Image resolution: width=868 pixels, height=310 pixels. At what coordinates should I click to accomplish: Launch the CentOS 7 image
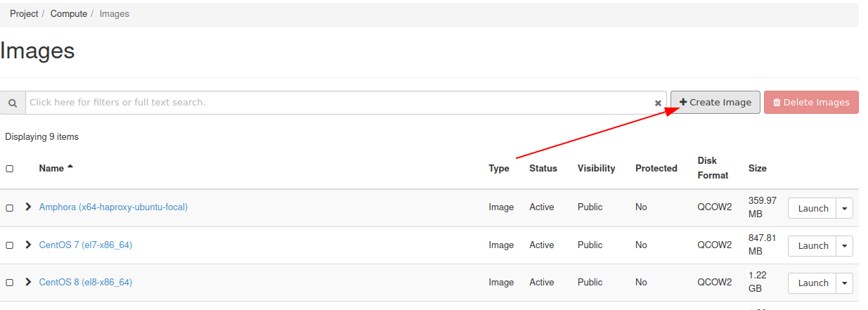pyautogui.click(x=812, y=246)
